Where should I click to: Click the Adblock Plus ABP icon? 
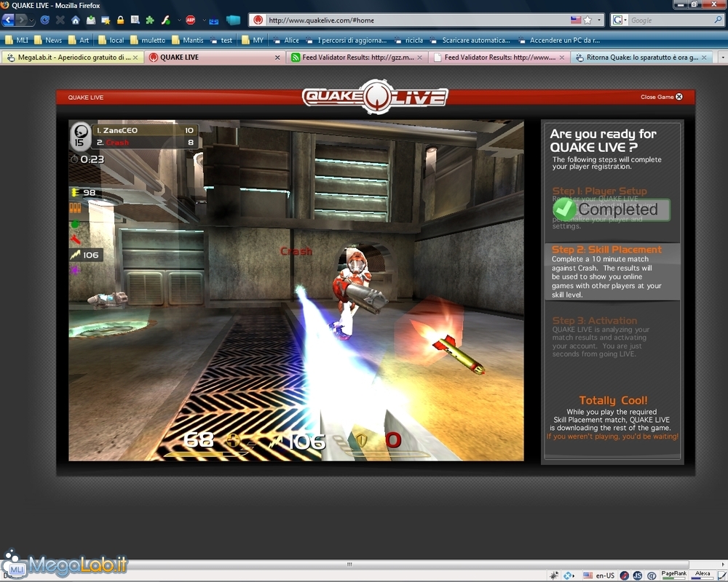pyautogui.click(x=190, y=20)
